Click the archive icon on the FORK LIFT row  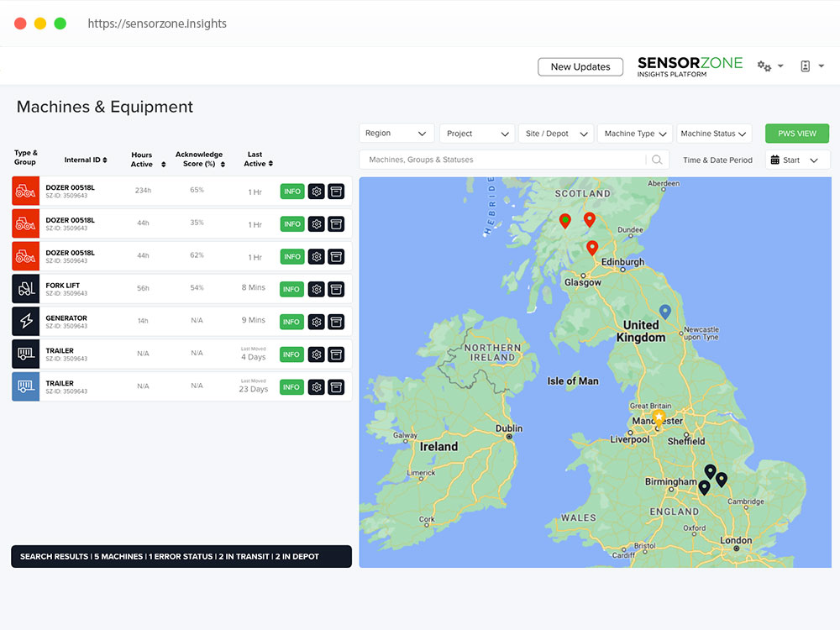pyautogui.click(x=336, y=289)
